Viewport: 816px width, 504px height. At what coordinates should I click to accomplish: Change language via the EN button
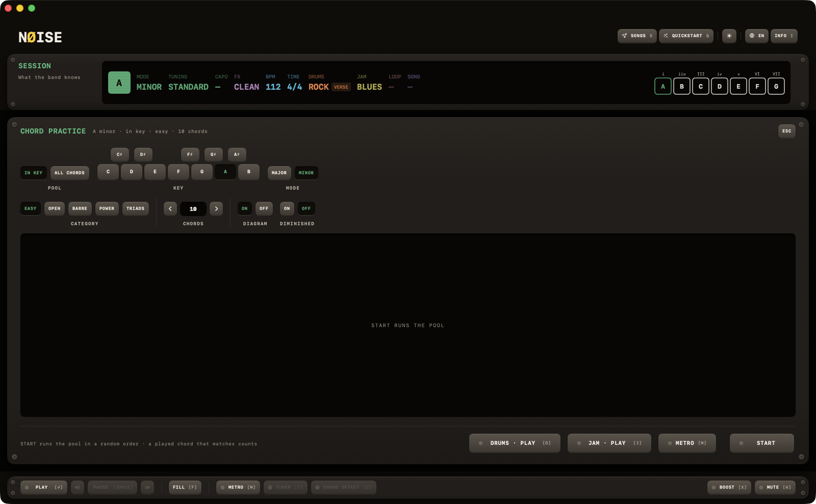tap(757, 36)
